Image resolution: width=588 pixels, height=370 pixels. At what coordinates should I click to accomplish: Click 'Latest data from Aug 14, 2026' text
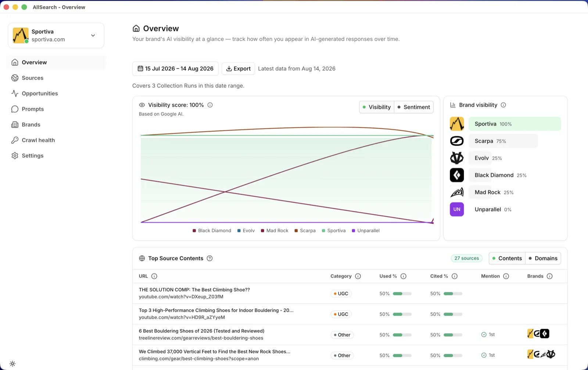pyautogui.click(x=297, y=68)
